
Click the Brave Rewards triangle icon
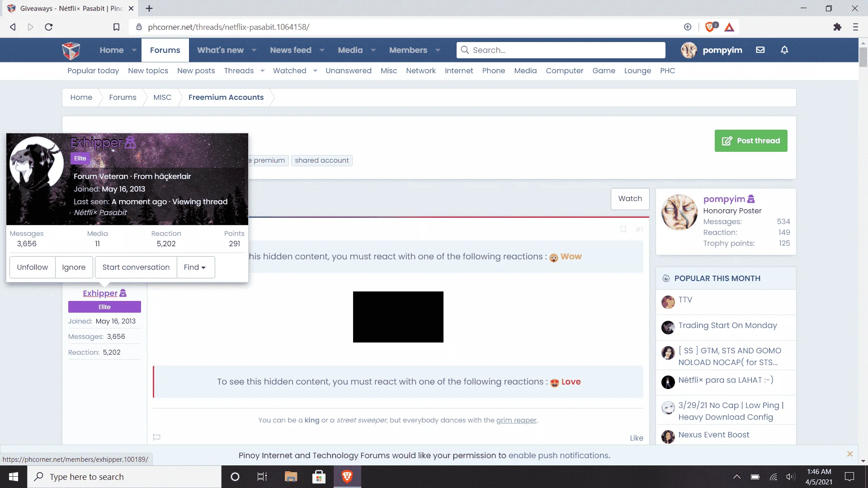(729, 27)
